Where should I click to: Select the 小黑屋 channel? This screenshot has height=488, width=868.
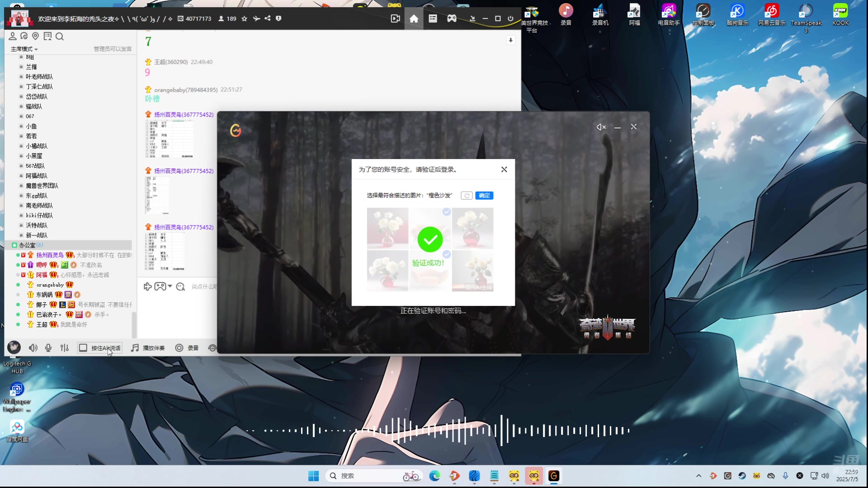(x=34, y=156)
